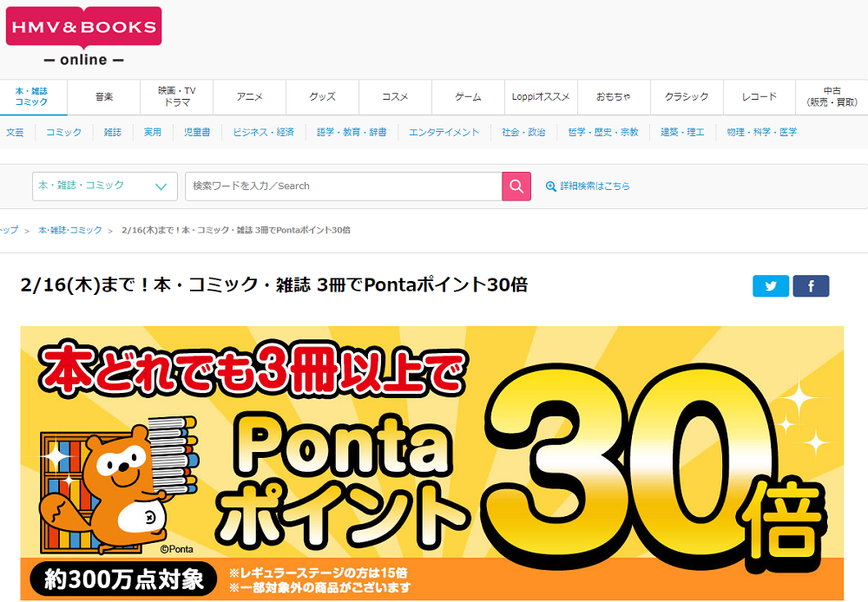Switch to the 音楽 tab
The height and width of the screenshot is (602, 868).
click(103, 97)
